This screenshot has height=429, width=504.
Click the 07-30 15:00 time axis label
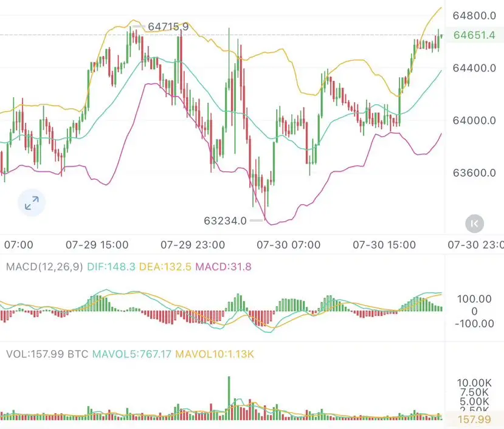384,245
